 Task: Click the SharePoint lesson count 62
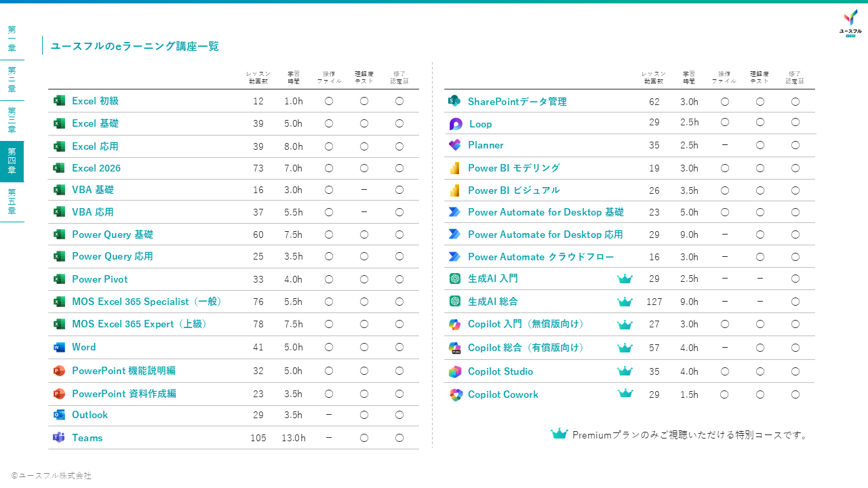pos(654,102)
